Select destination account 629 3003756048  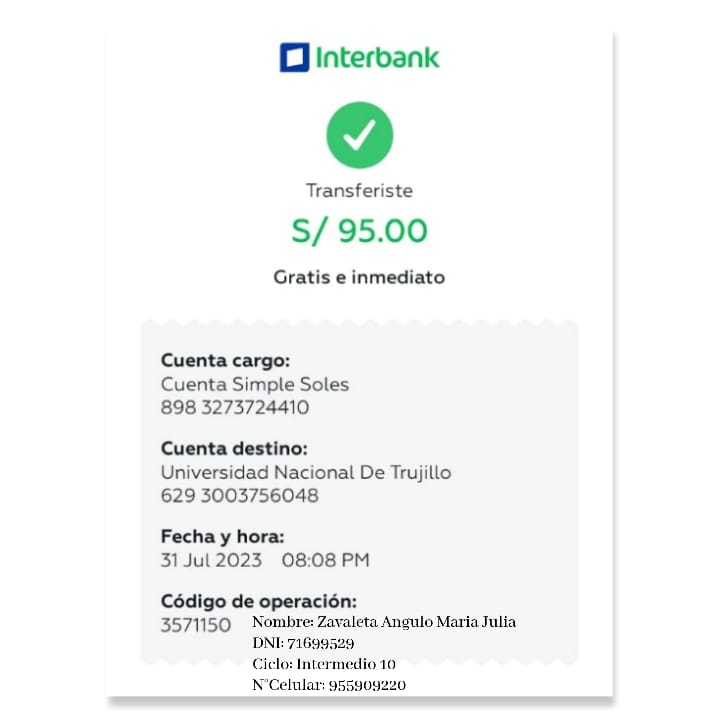coord(240,496)
